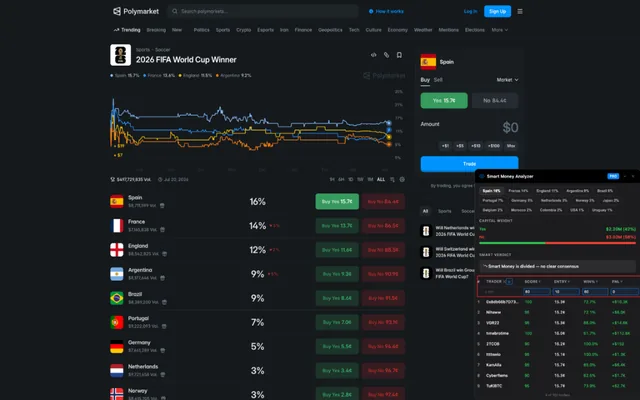640x400 pixels.
Task: Click the rewards icon beside France volume
Action: click(162, 230)
